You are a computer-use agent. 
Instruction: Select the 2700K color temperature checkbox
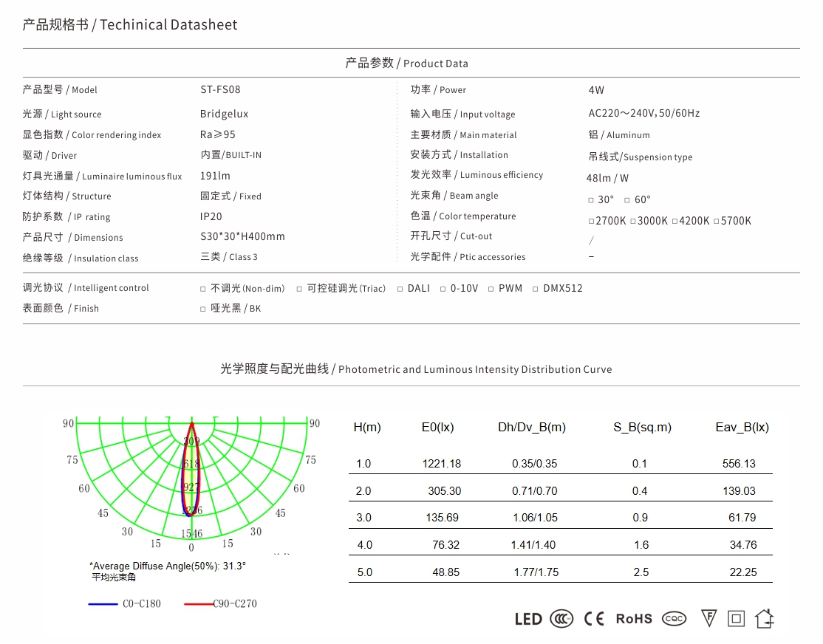[x=591, y=222]
